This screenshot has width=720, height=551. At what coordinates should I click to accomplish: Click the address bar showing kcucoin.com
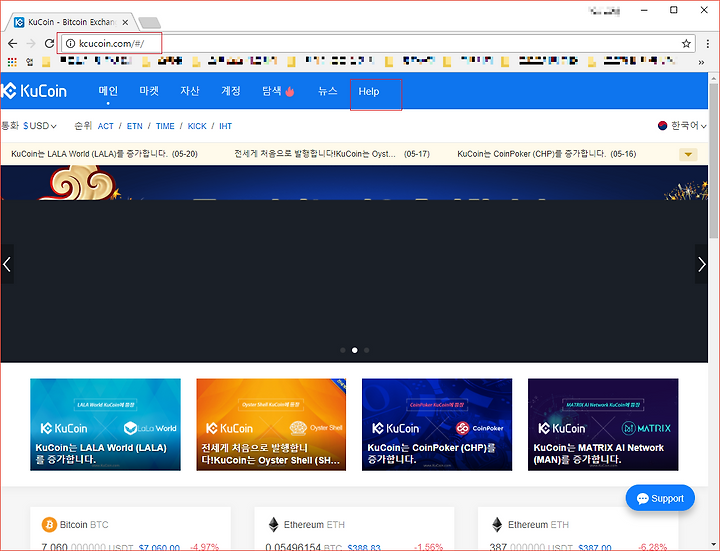pos(377,44)
